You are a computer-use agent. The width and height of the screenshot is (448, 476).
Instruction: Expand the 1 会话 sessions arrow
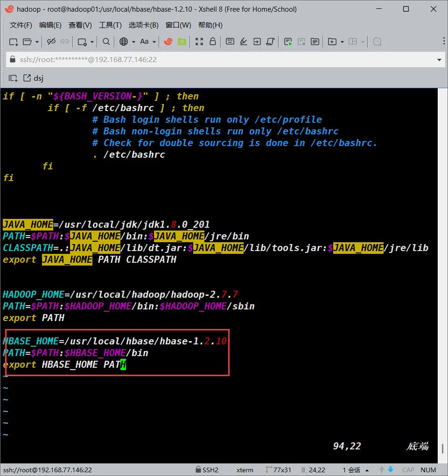click(367, 470)
